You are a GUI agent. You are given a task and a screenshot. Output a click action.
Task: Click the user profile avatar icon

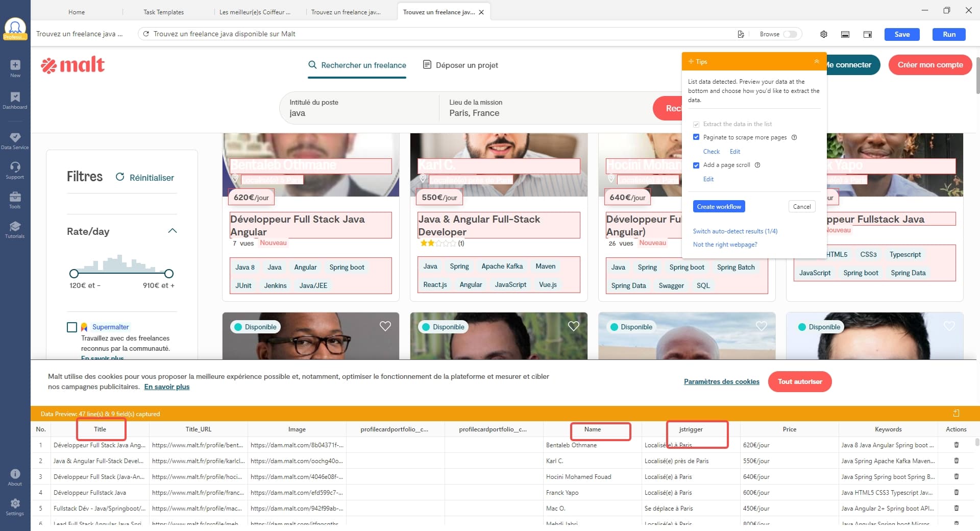tap(15, 28)
